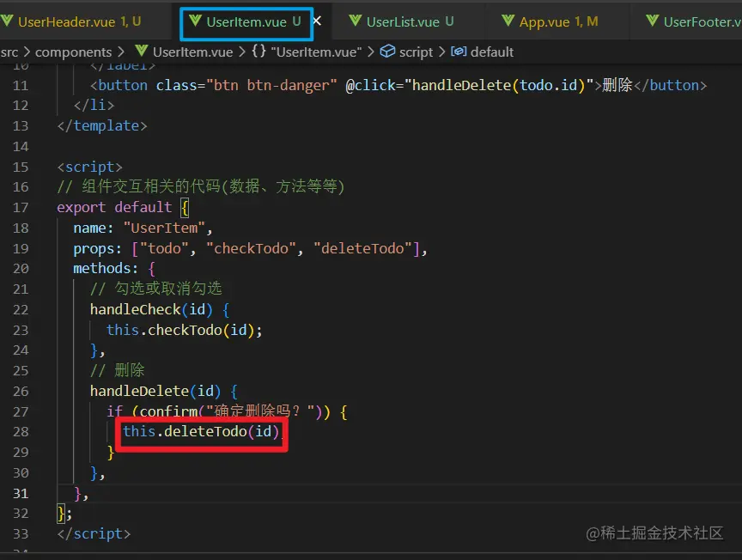742x560 pixels.
Task: Click the default symbol icon in breadcrumbs
Action: (459, 52)
